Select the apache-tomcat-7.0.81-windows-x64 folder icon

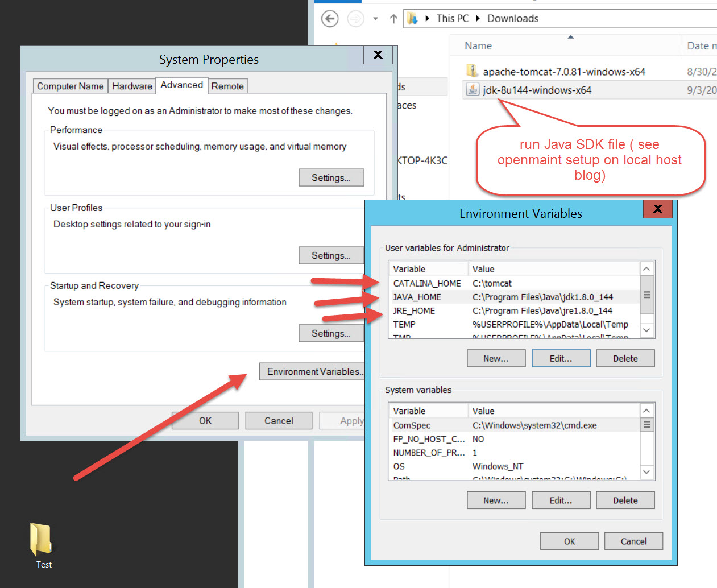coord(472,71)
